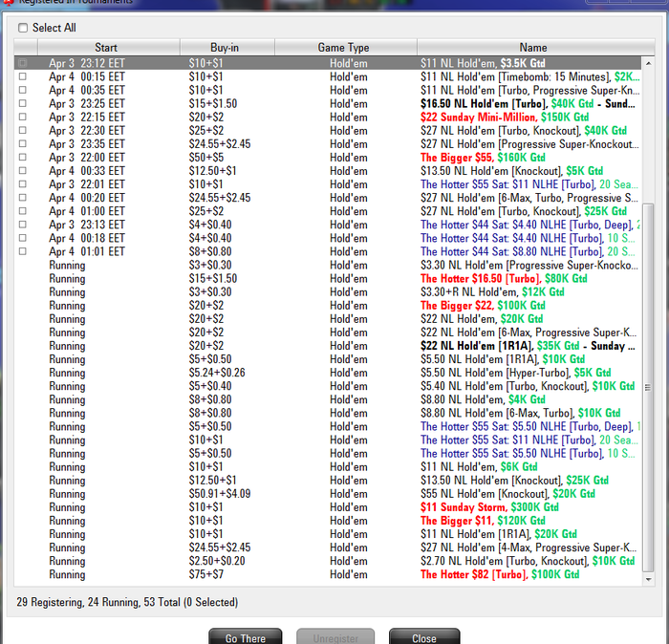The height and width of the screenshot is (644, 669).
Task: Check the Apr 3 22:15 EET tournament box
Action: [x=23, y=117]
